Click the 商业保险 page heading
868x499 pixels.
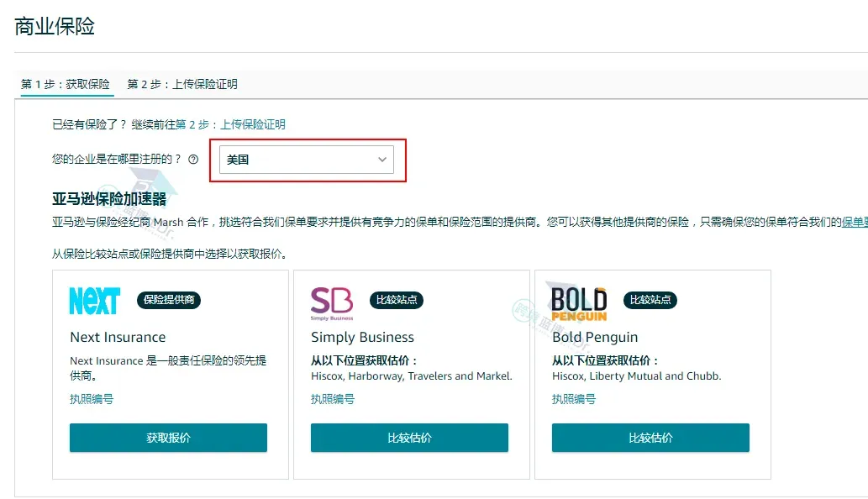(x=55, y=26)
